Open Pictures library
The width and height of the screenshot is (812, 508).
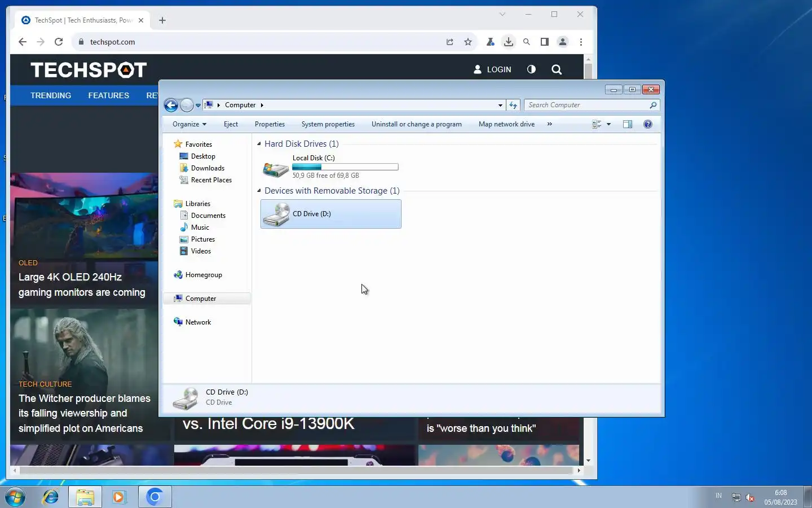(203, 239)
